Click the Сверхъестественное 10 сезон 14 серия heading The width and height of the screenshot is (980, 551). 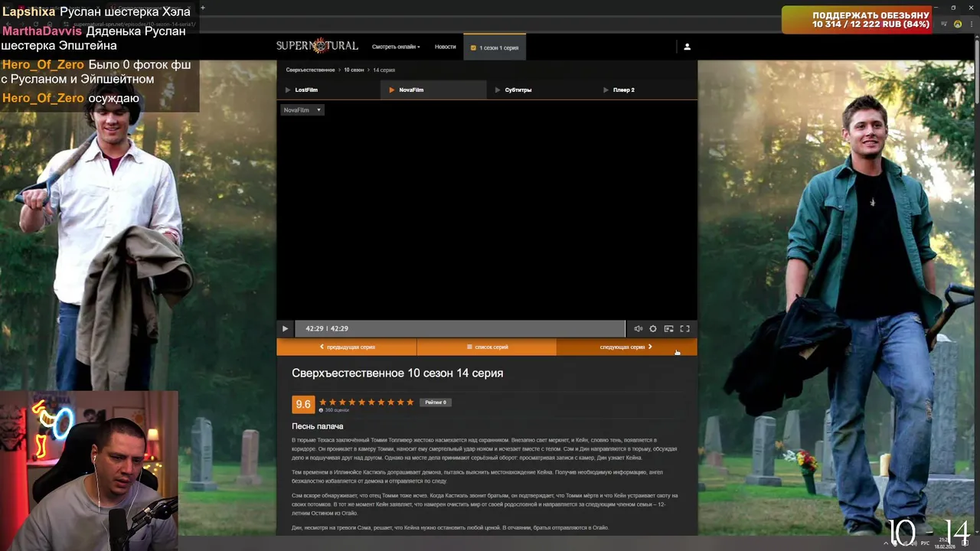click(x=397, y=373)
